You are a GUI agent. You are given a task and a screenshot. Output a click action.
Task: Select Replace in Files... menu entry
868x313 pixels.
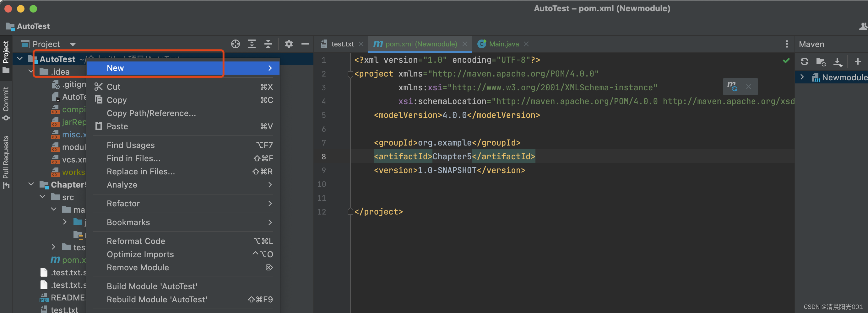[x=183, y=171]
